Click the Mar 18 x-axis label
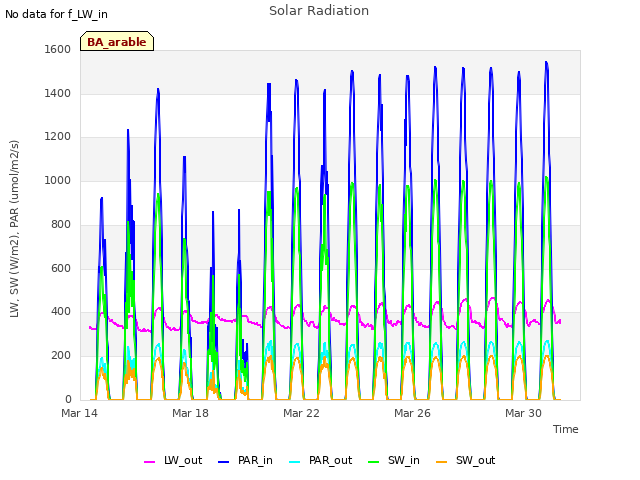 (190, 413)
